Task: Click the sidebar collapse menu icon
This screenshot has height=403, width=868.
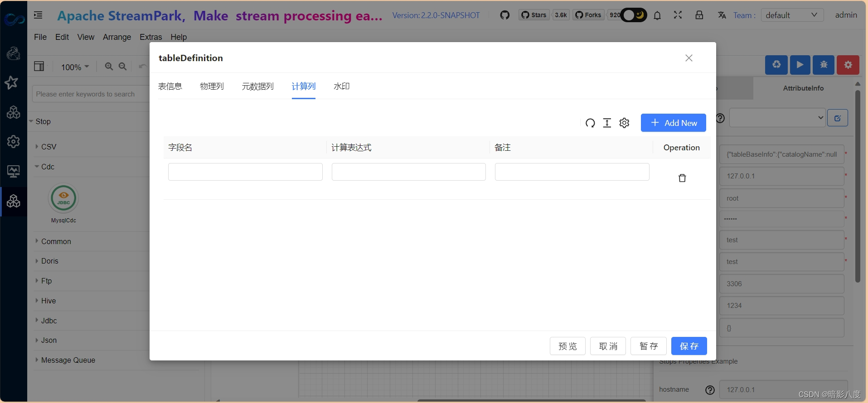Action: 38,15
